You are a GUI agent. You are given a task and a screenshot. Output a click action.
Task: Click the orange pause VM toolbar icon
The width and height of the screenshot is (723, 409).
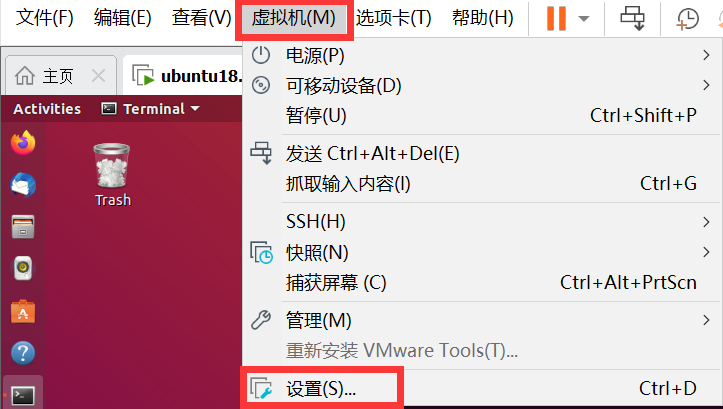click(x=556, y=18)
